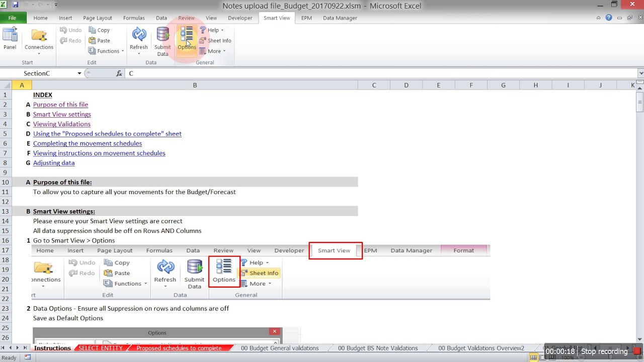Open the Page Layout ribbon tab
This screenshot has height=362, width=644.
98,18
